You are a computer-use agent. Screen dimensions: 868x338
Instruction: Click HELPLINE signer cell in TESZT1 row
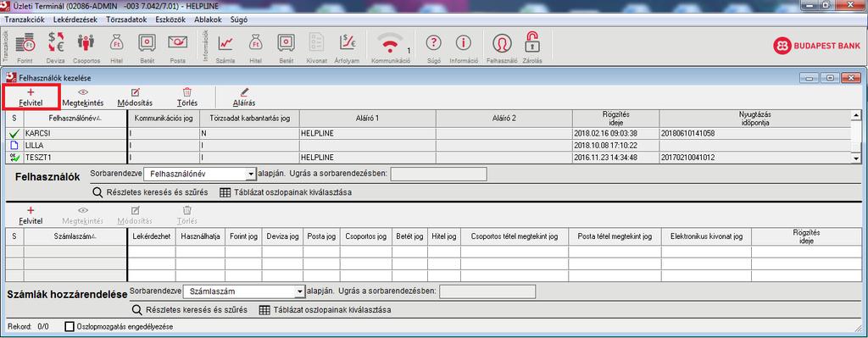click(x=368, y=157)
